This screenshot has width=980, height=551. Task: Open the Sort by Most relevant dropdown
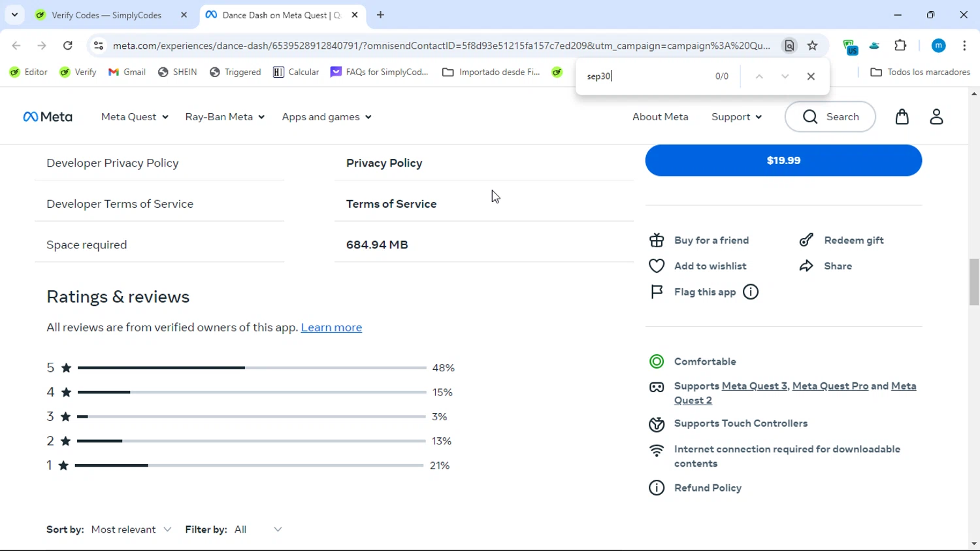[x=131, y=529]
